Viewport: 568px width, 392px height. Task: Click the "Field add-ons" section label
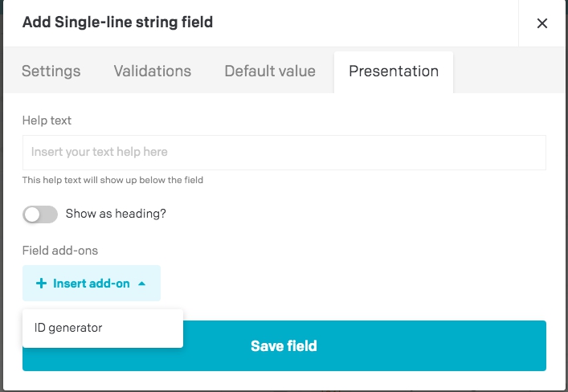(x=59, y=251)
